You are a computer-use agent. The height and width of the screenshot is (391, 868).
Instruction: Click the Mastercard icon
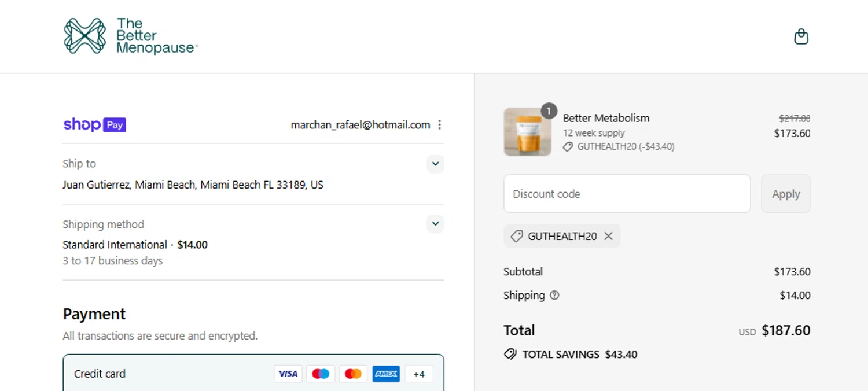[353, 374]
